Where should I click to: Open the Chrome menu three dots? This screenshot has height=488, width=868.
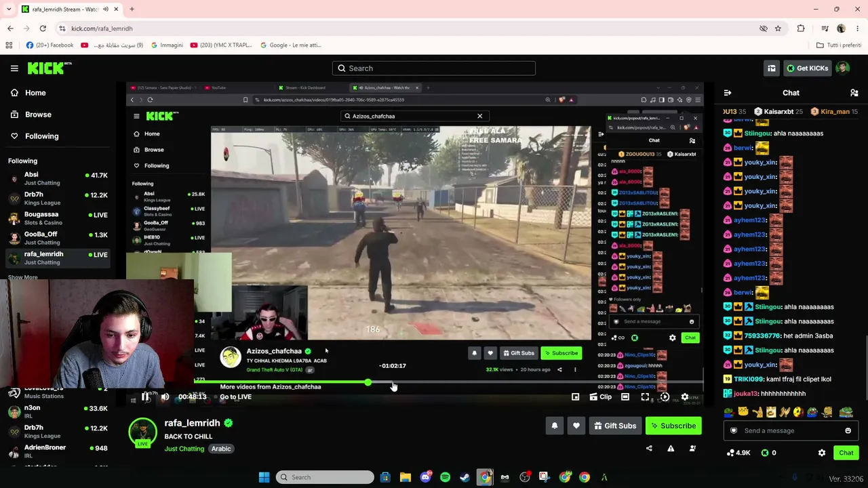tap(858, 28)
